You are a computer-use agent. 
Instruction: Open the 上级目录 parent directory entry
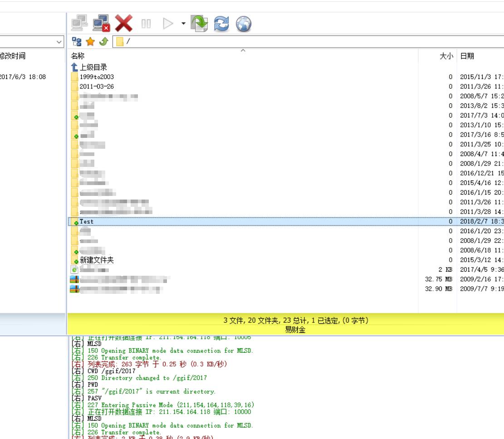[x=93, y=67]
